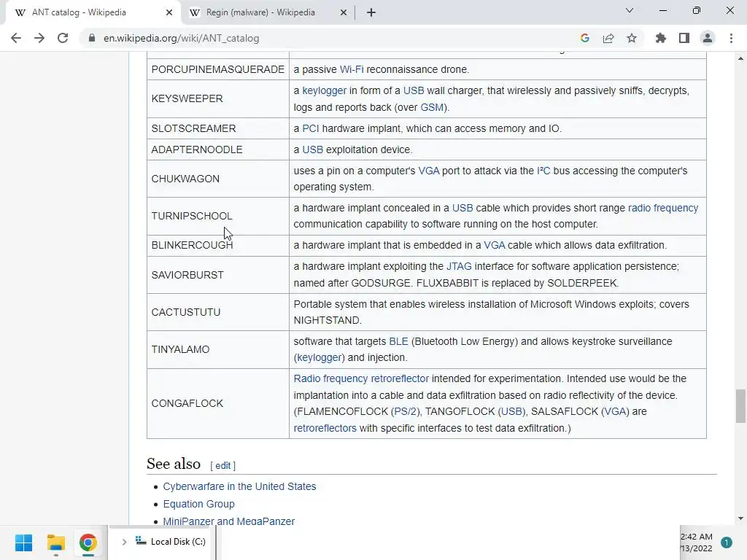Close the ANT catalog tab
The image size is (747, 560).
point(169,12)
